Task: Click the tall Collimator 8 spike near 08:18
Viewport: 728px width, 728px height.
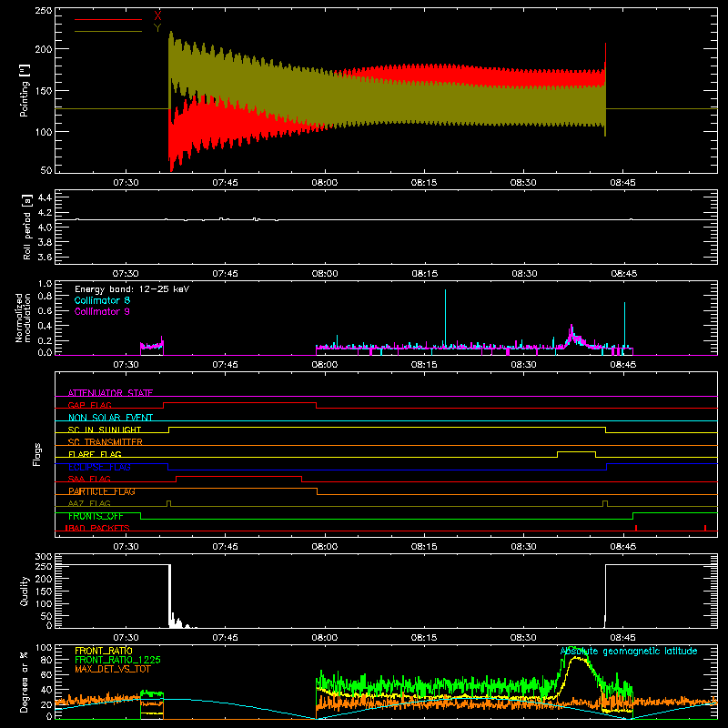Action: click(445, 318)
